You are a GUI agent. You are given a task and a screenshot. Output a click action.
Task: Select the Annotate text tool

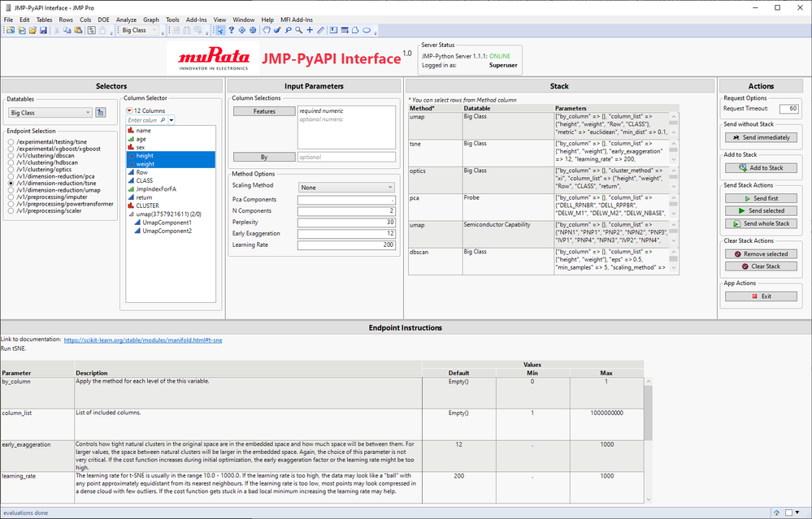click(x=333, y=31)
